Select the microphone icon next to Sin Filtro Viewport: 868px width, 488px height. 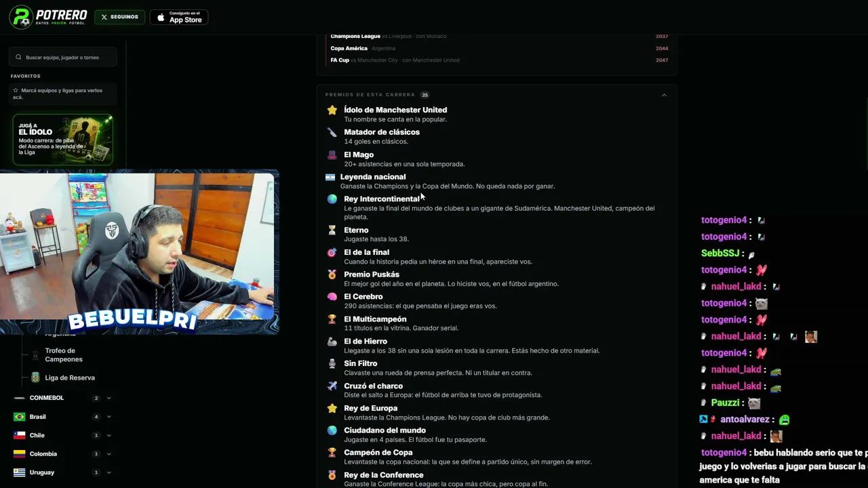[332, 364]
